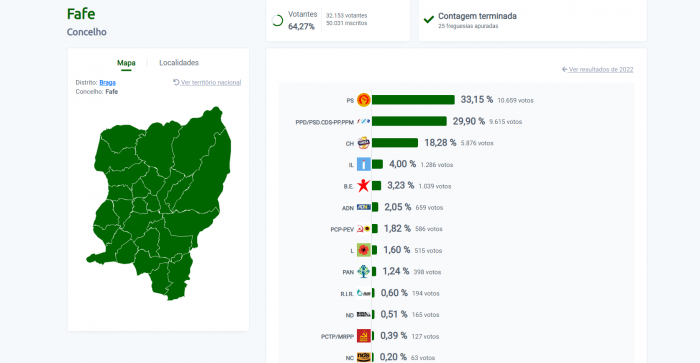Open Ver resultados de 2022 link
700x363 pixels.
pyautogui.click(x=597, y=69)
